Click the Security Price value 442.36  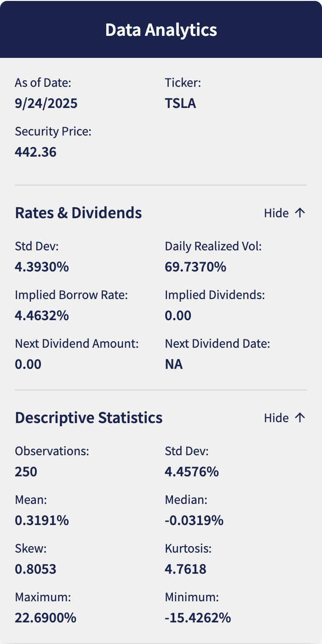[35, 152]
